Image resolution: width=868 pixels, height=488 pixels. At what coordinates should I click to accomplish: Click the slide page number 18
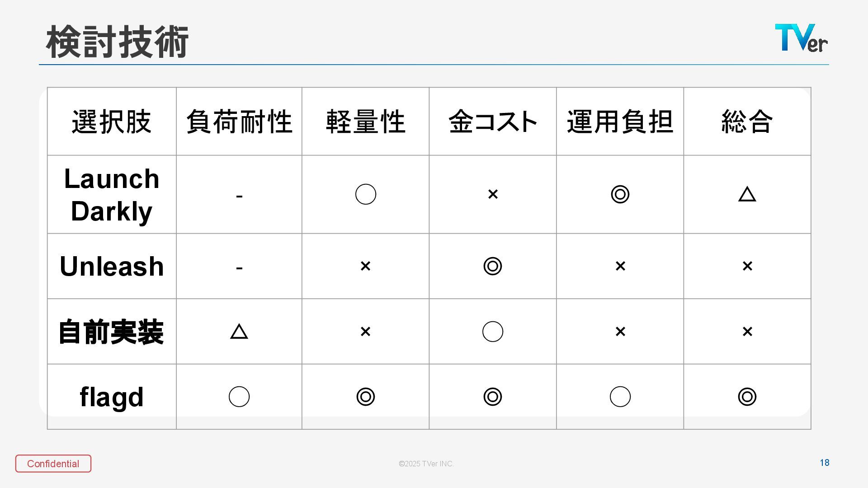click(x=824, y=463)
